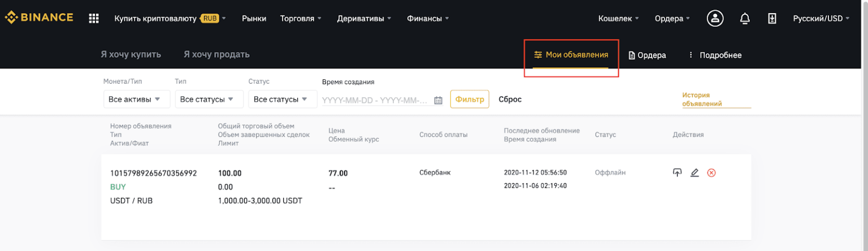Open the Ордера dropdown in top bar

click(x=672, y=18)
